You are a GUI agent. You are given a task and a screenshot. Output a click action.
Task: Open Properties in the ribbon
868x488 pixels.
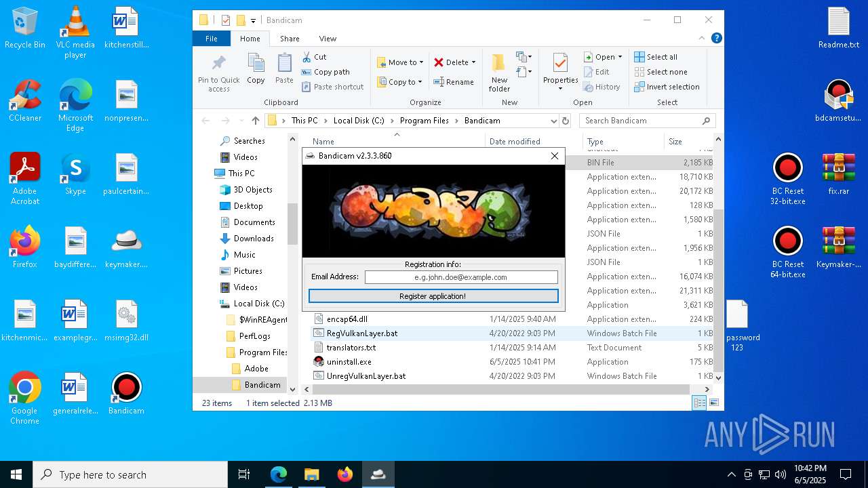tap(560, 72)
